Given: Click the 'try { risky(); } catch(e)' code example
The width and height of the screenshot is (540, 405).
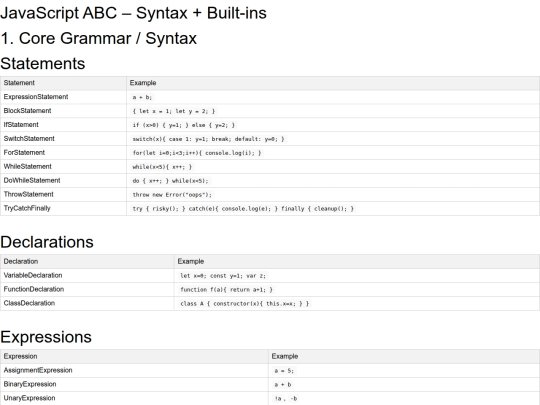Looking at the screenshot, I should (243, 209).
